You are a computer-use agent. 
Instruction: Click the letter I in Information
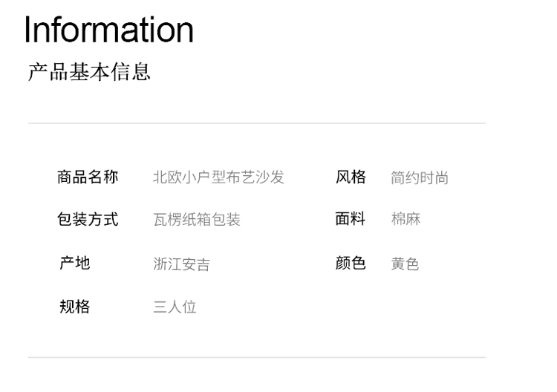29,30
